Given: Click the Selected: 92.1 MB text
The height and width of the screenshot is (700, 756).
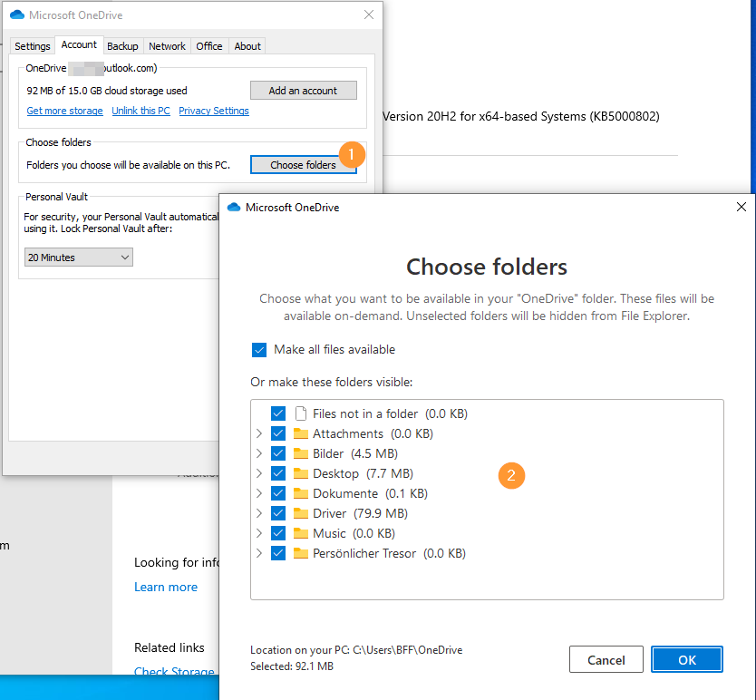Looking at the screenshot, I should (292, 666).
